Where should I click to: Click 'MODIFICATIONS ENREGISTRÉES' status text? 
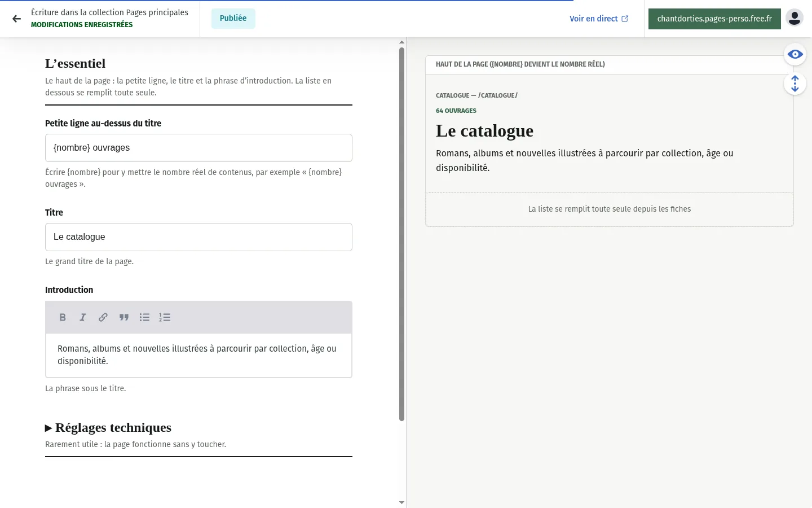pyautogui.click(x=82, y=25)
